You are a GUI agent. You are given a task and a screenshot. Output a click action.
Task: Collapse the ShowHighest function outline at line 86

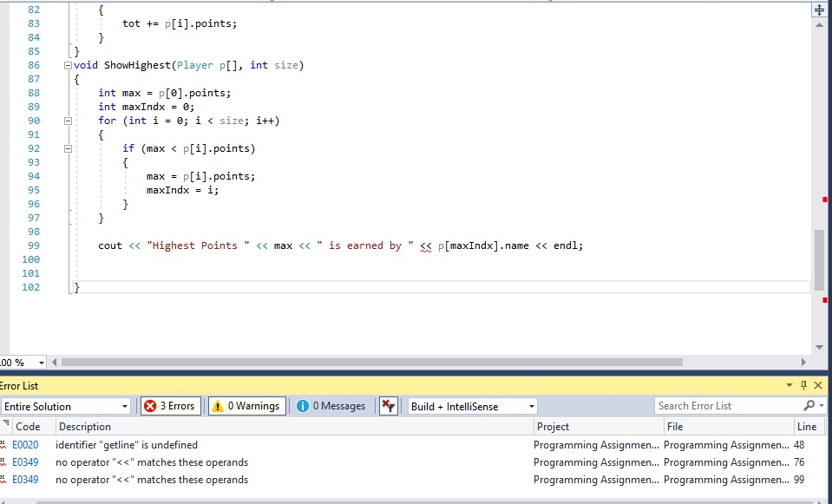pyautogui.click(x=68, y=65)
